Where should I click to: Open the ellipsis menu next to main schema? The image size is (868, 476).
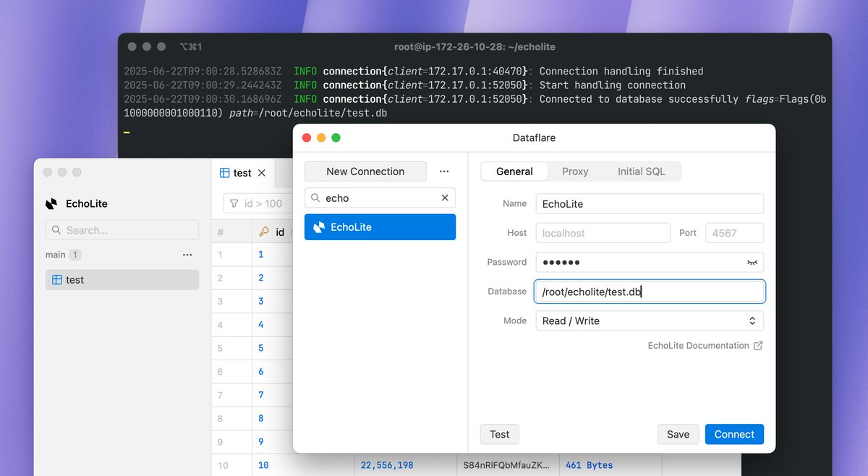[x=187, y=255]
